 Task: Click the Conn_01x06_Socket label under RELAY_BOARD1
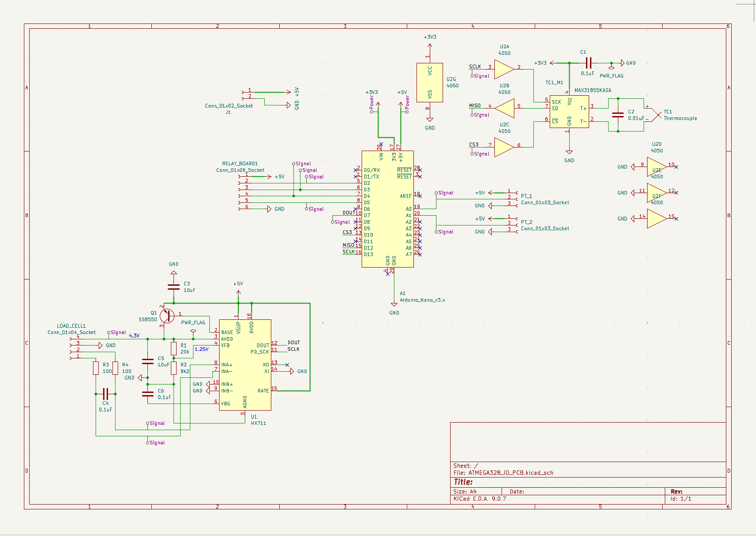tap(240, 170)
